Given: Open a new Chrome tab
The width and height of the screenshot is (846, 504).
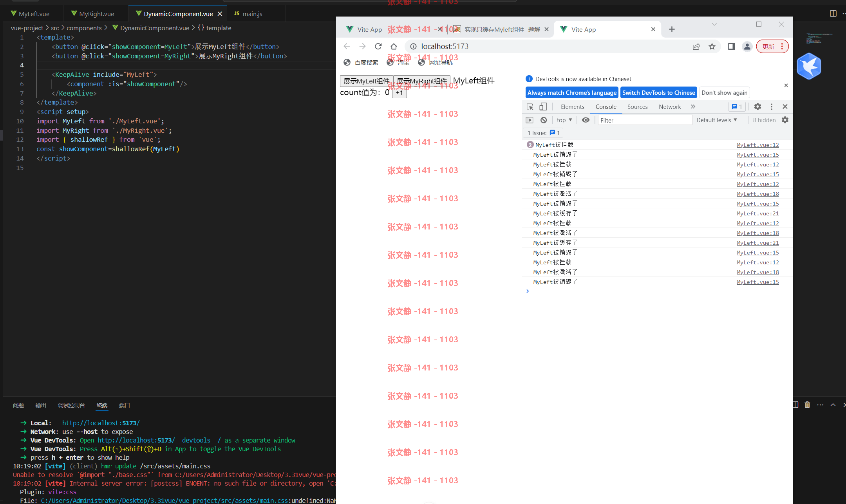Looking at the screenshot, I should pyautogui.click(x=672, y=29).
